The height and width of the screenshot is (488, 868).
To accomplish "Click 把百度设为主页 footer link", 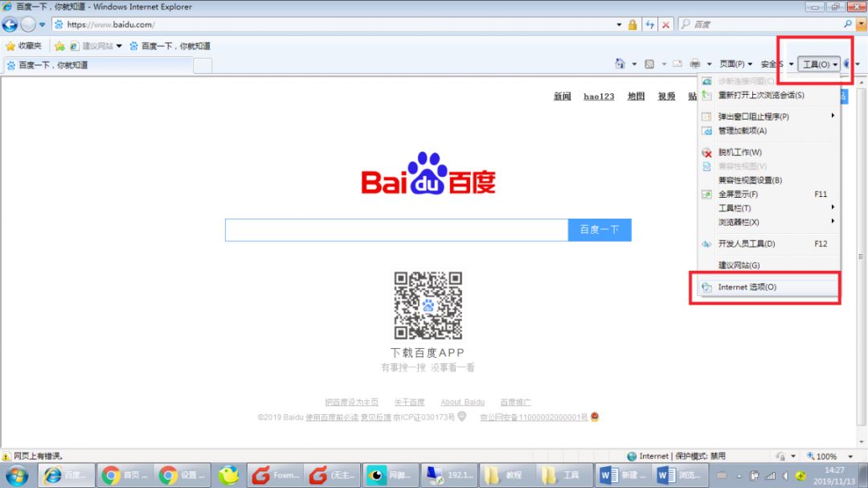I will click(351, 402).
